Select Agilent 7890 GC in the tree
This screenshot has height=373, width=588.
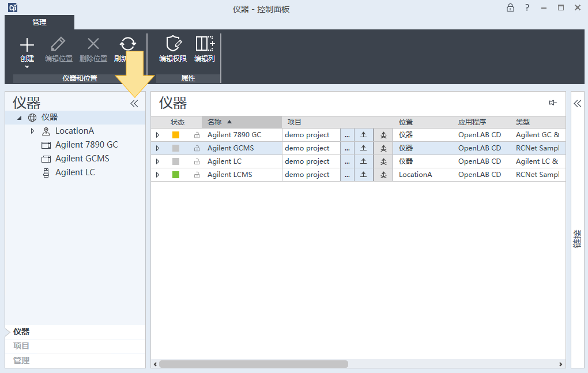[86, 145]
